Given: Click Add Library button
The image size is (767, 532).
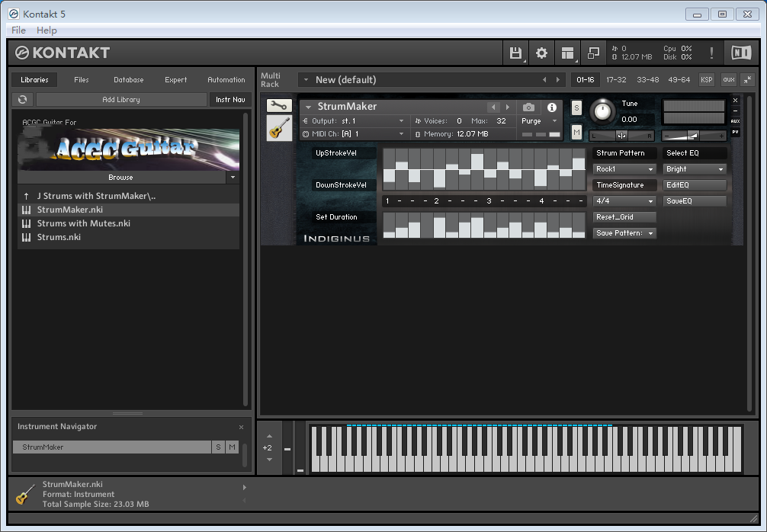Looking at the screenshot, I should pos(121,99).
